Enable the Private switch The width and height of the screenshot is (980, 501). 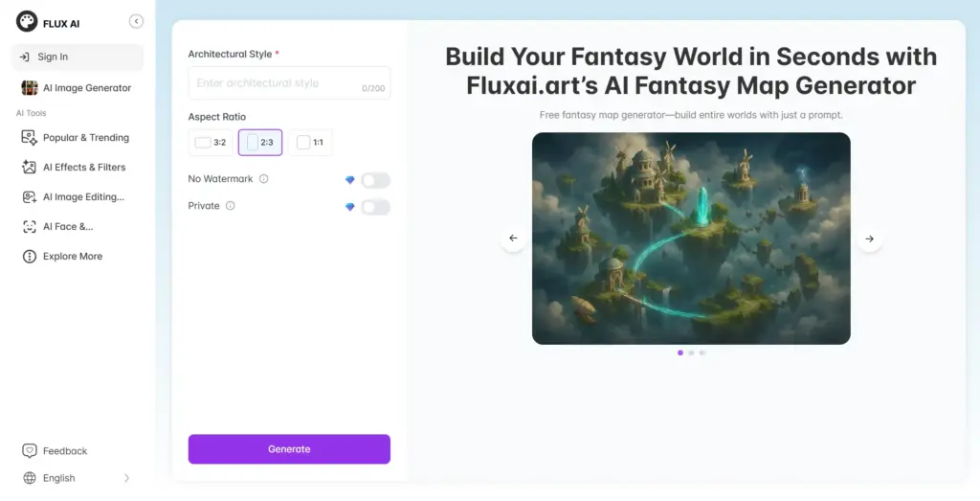tap(375, 207)
